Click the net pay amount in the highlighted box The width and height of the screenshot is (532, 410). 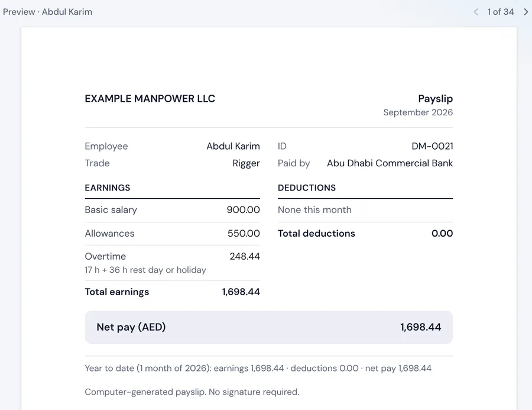tap(421, 327)
